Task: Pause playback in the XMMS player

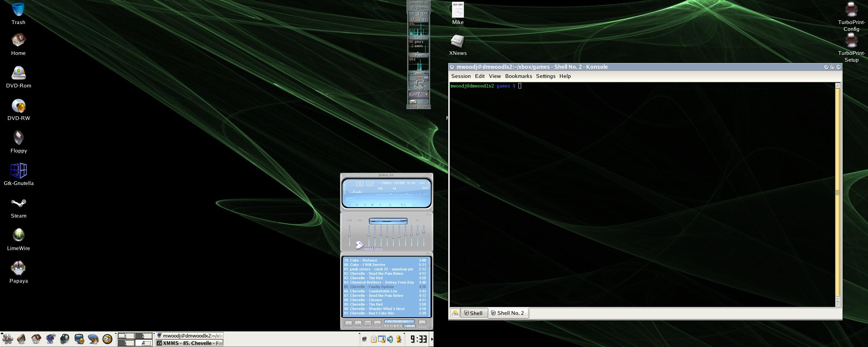Action: 365,205
